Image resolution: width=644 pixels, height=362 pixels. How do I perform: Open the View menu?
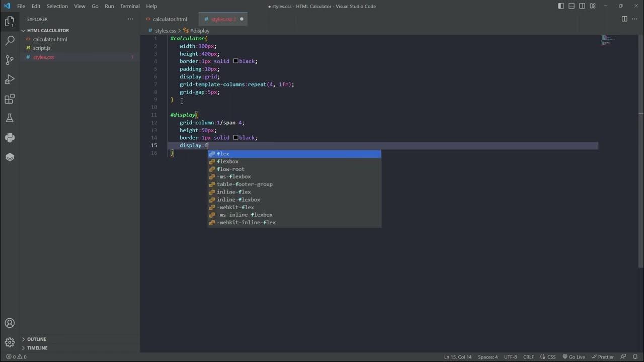[x=79, y=6]
